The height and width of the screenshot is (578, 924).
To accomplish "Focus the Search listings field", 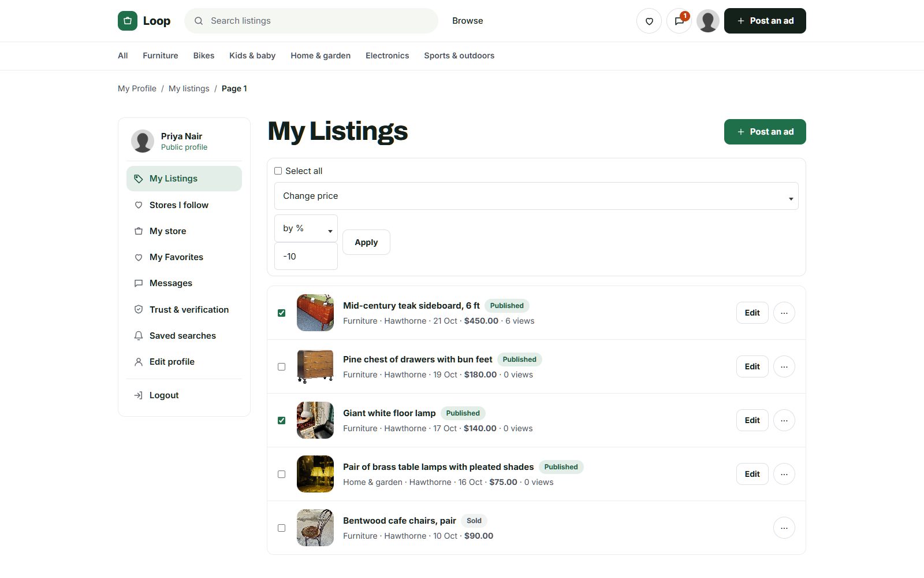I will (x=311, y=21).
